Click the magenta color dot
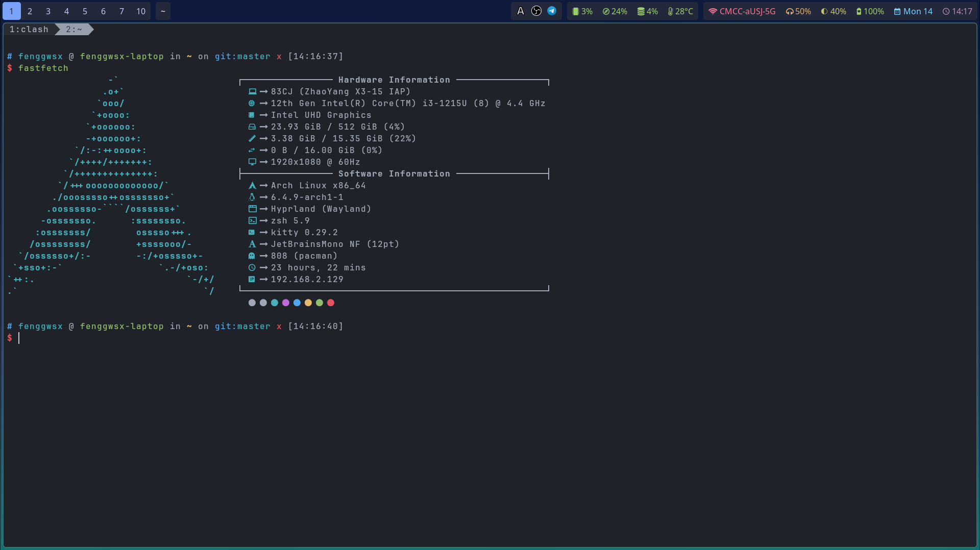 tap(286, 303)
